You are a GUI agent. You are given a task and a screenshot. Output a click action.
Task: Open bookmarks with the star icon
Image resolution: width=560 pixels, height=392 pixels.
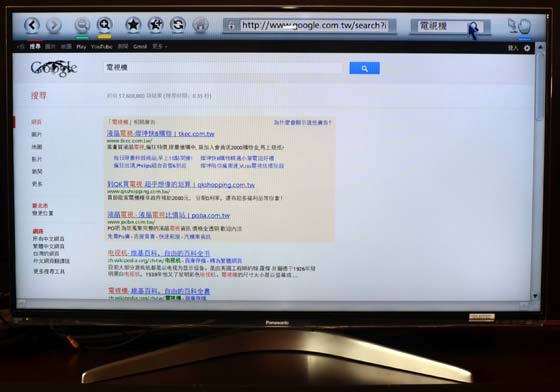(x=133, y=25)
